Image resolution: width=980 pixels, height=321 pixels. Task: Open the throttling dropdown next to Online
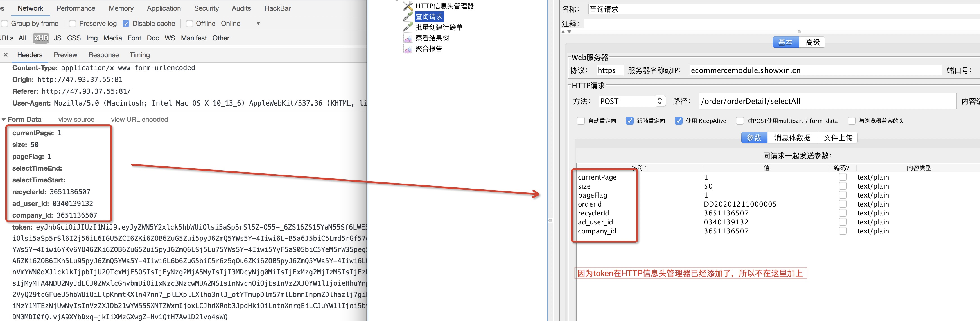(x=258, y=23)
